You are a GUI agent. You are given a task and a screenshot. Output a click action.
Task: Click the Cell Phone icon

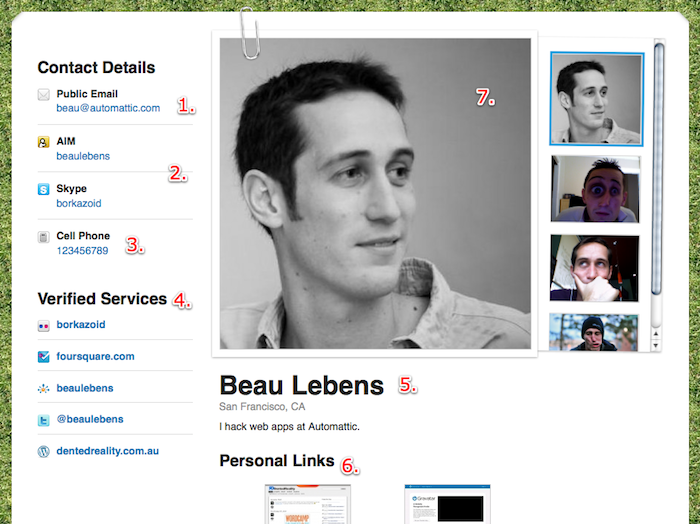(43, 237)
